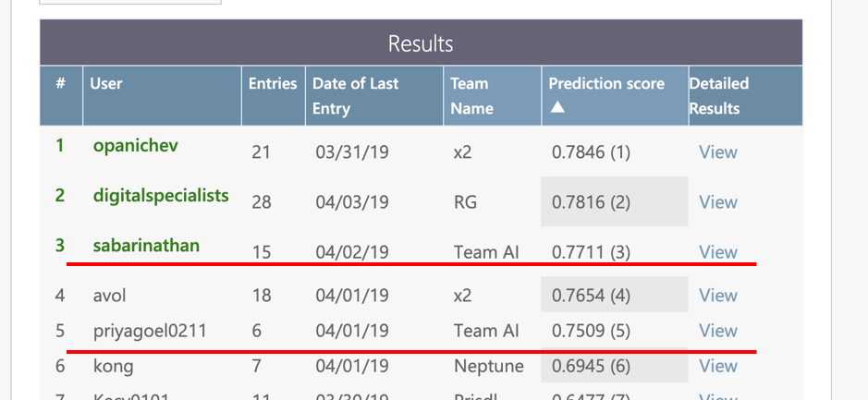Click the Results table title bar
The width and height of the screenshot is (868, 400).
coord(421,42)
